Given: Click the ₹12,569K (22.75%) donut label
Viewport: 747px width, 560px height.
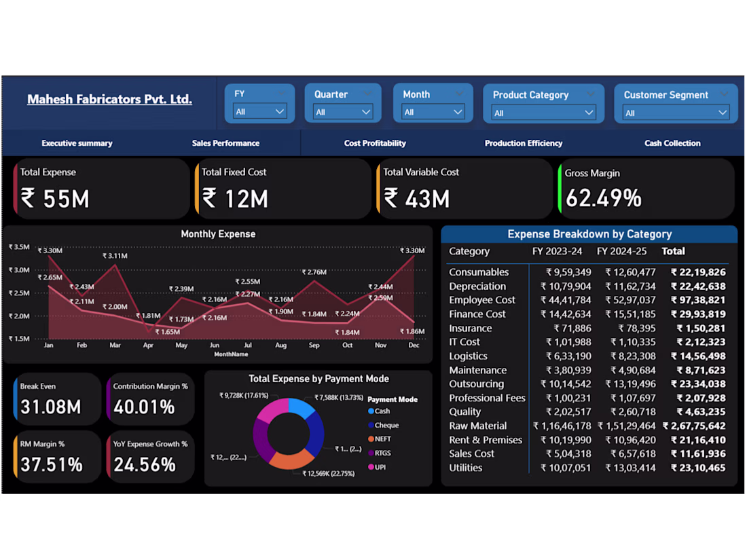Looking at the screenshot, I should pyautogui.click(x=328, y=473).
